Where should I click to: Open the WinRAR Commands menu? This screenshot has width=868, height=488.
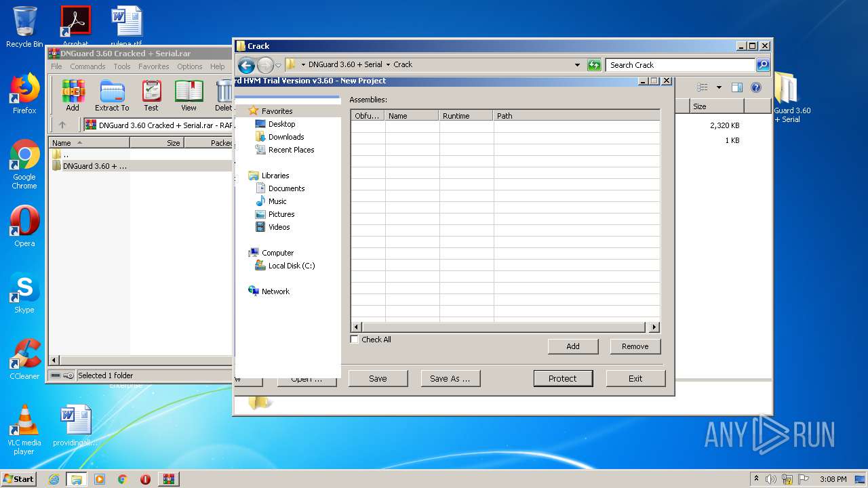pyautogui.click(x=87, y=66)
